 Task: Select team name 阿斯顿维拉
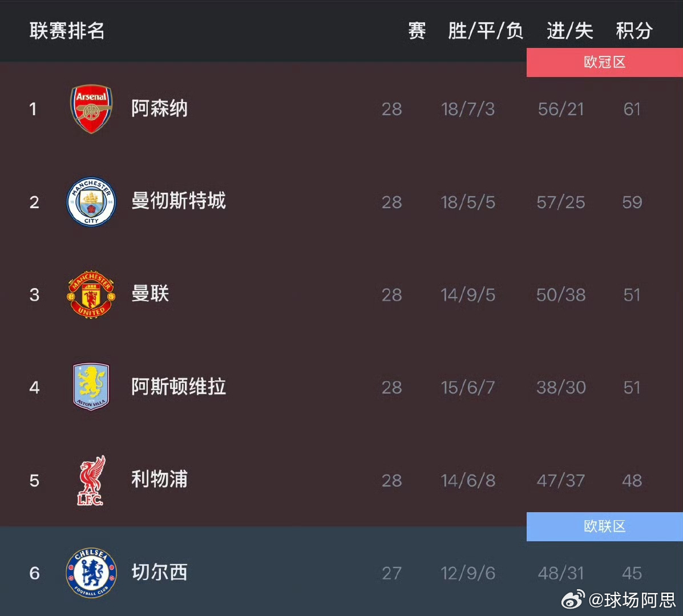coord(179,387)
